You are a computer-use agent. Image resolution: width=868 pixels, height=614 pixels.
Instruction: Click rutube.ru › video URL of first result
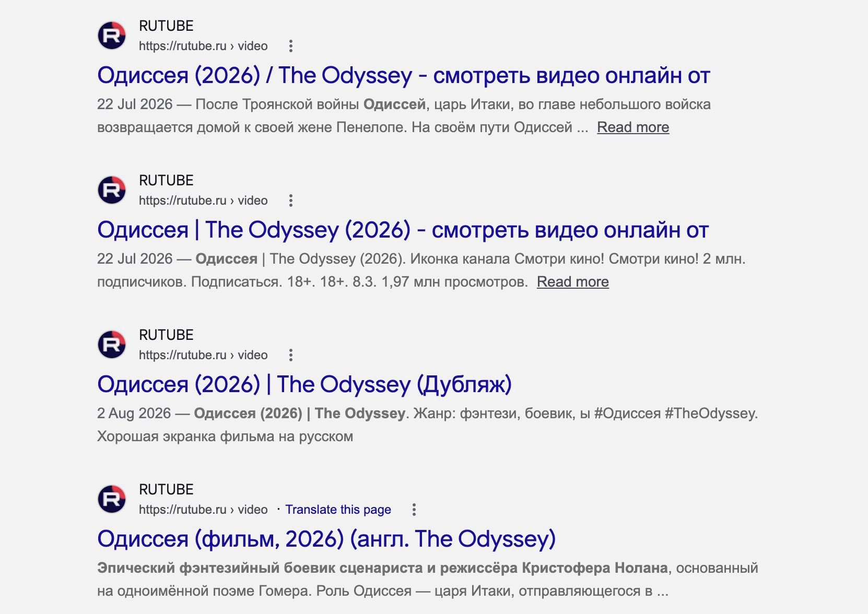203,46
